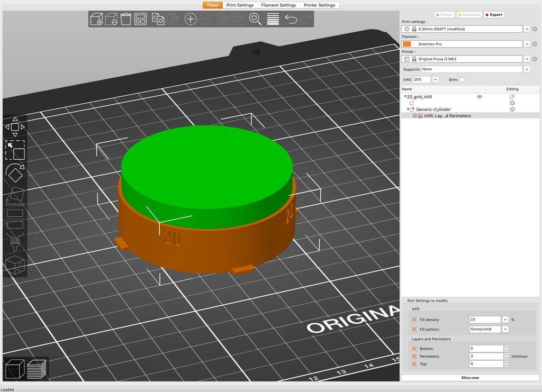Toggle visibility eye of 20_grid_infill
542x392 pixels.
tap(480, 97)
